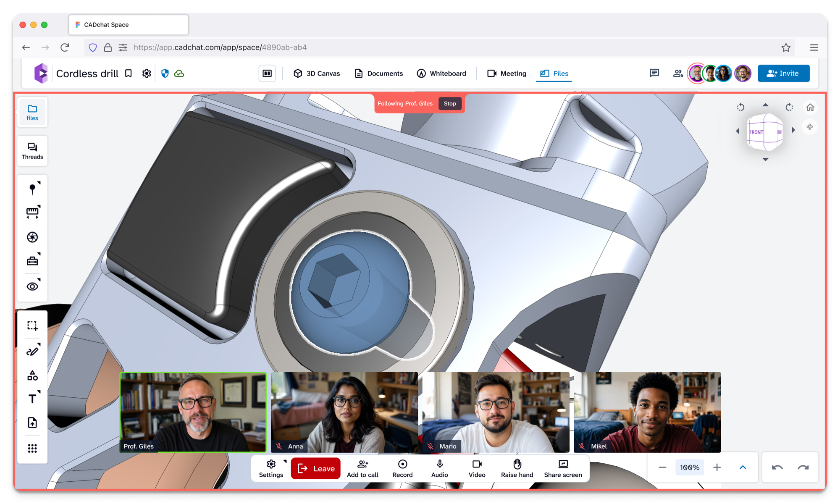Raise hand in the meeting

(x=517, y=468)
